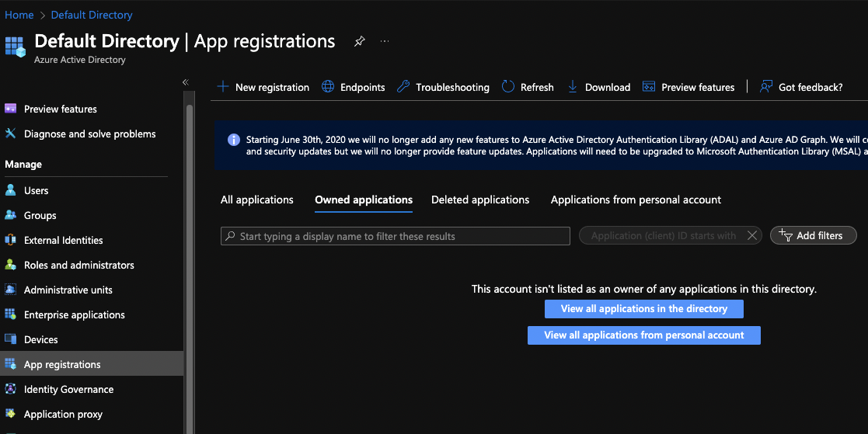868x434 pixels.
Task: Open Default Directory breadcrumb link
Action: coord(92,15)
